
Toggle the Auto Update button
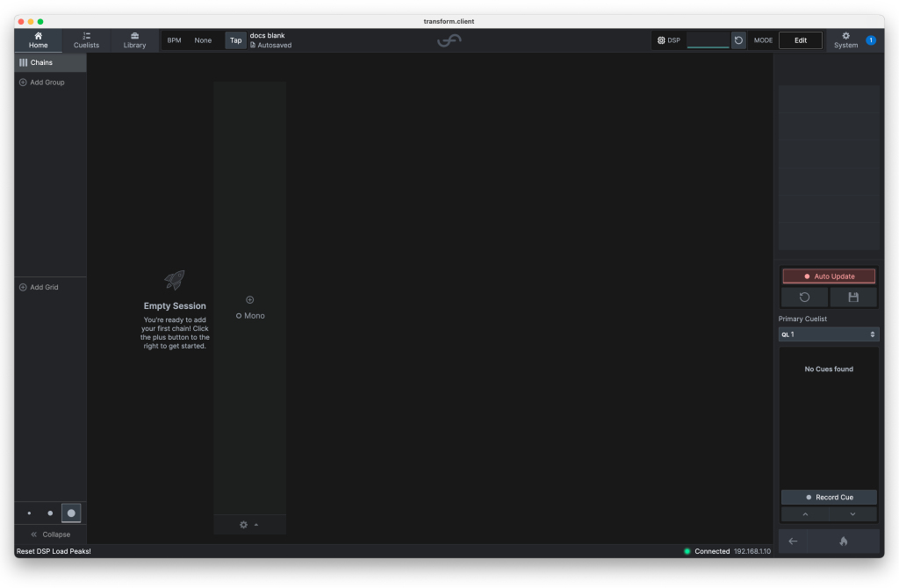coord(829,276)
